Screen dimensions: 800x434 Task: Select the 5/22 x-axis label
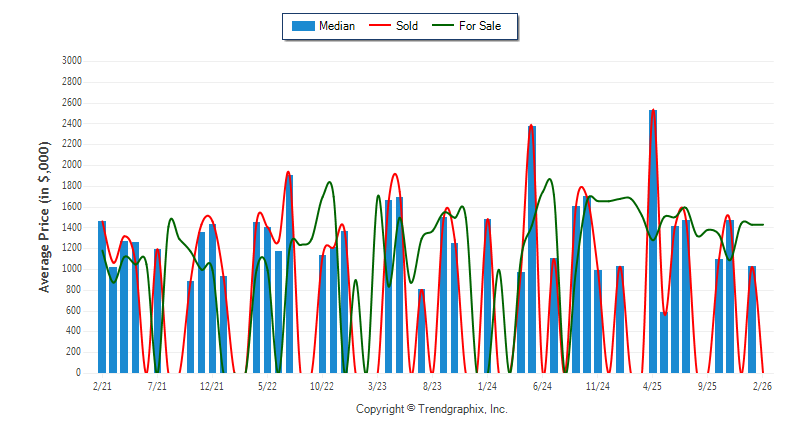click(x=267, y=386)
